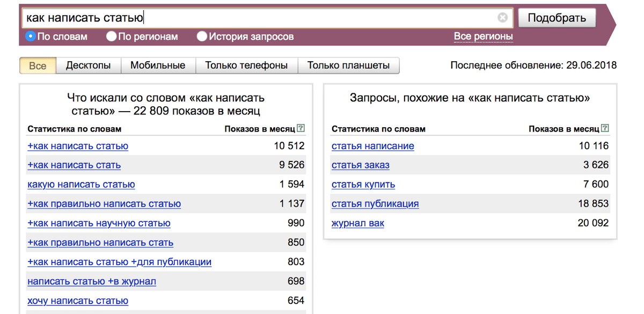Screen dimensions: 644x314
Task: Select the 'История запросов' radio button
Action: tap(202, 36)
